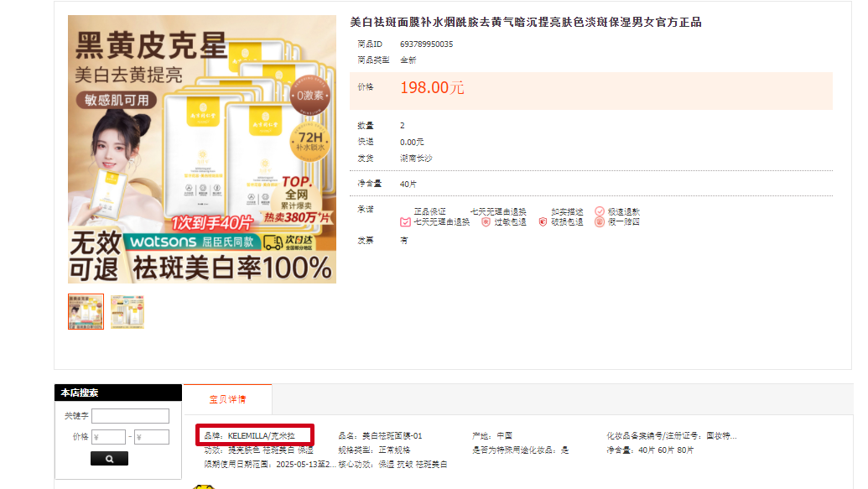Screen dimensions: 868x489
Task: Click the 七天无理由退换 pink guarantee icon
Action: coord(406,222)
